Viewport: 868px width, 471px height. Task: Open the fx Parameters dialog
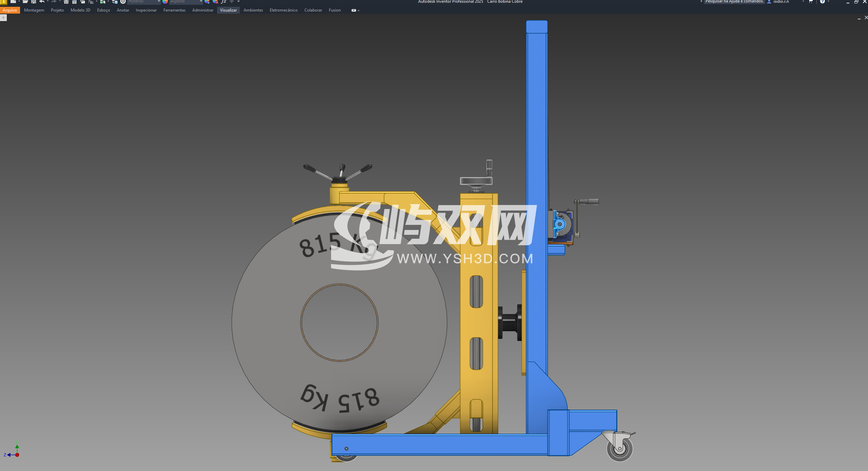(224, 2)
